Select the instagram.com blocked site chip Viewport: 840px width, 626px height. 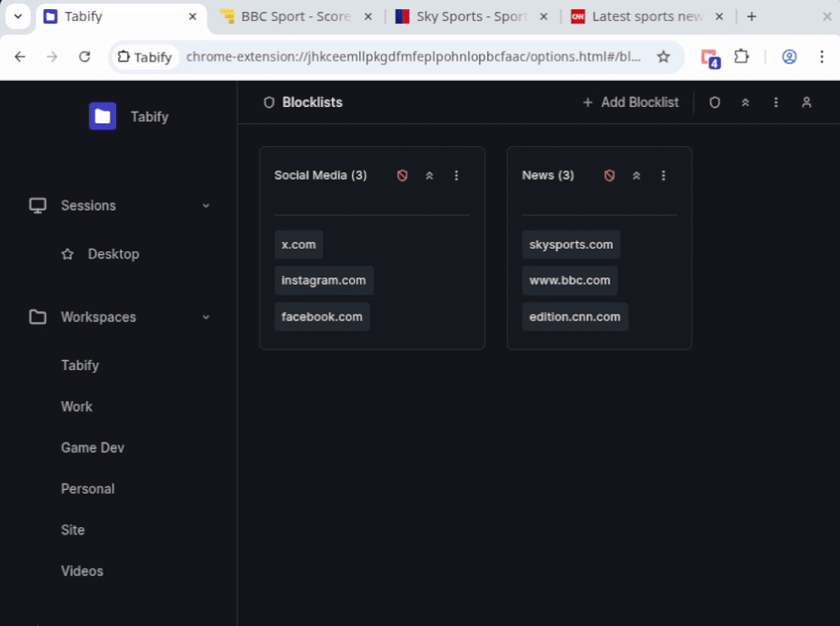pyautogui.click(x=324, y=280)
